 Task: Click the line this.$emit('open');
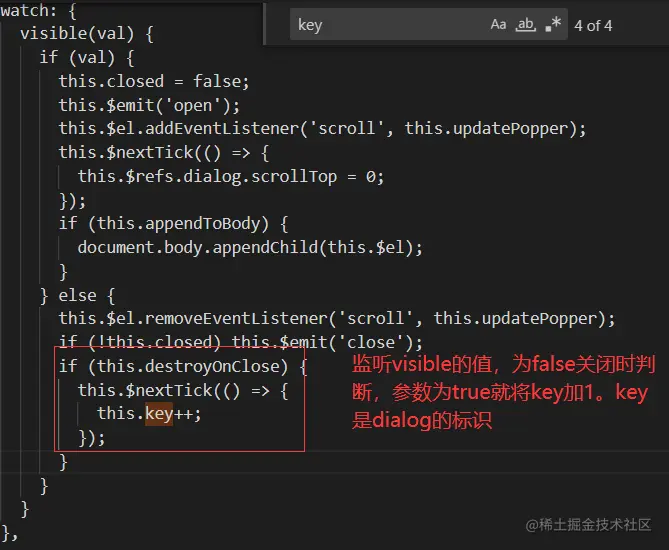coord(149,105)
